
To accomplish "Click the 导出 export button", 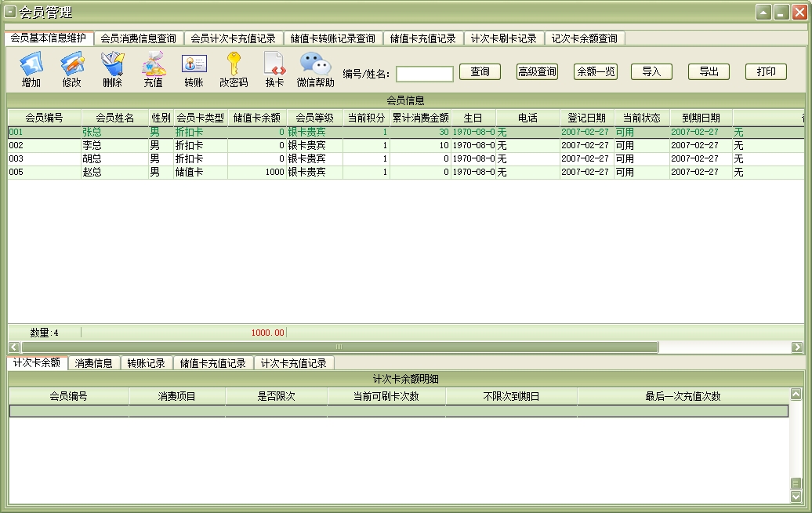I will tap(709, 71).
